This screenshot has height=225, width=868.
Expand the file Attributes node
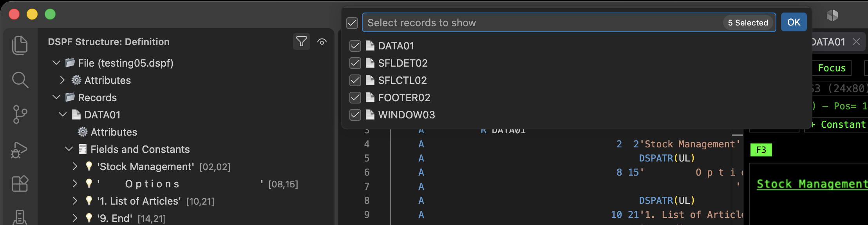pos(63,80)
